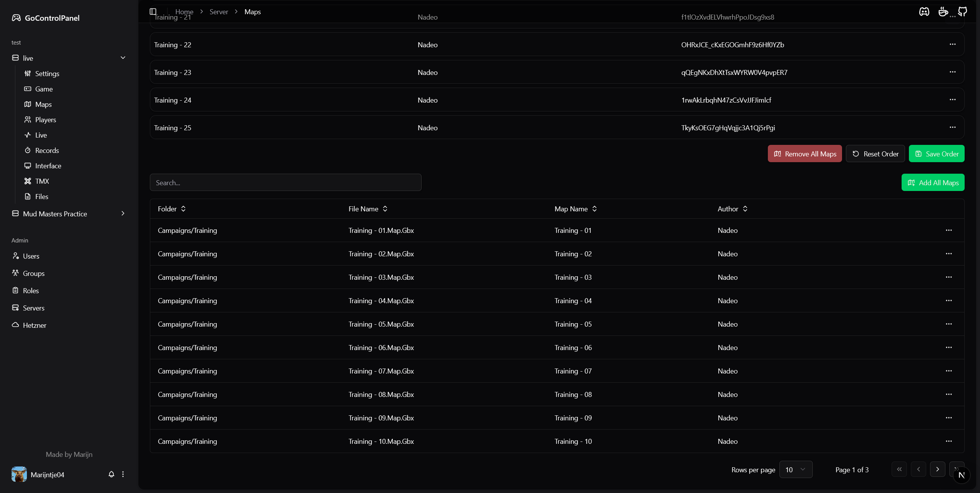The height and width of the screenshot is (493, 980).
Task: Go to next page arrow
Action: (x=937, y=469)
